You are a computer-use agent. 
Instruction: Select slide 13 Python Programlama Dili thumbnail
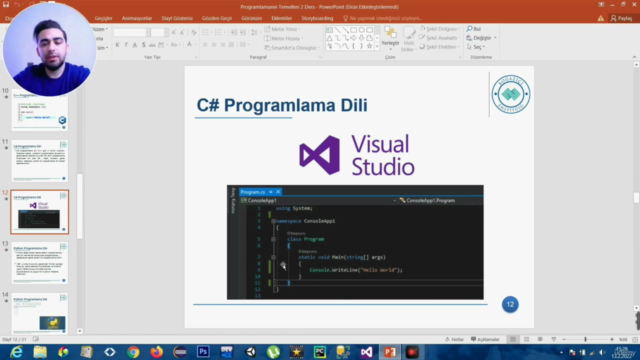40,263
